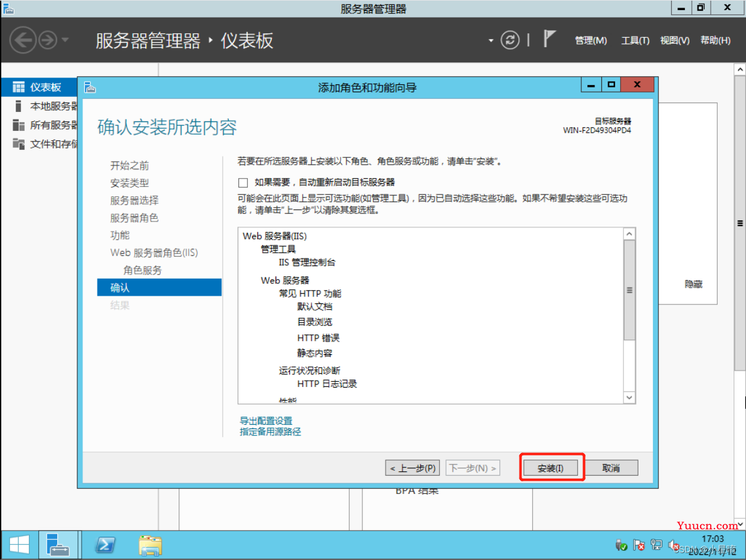Image resolution: width=746 pixels, height=560 pixels.
Task: Click 运行状况和诊断 in the list
Action: click(309, 371)
